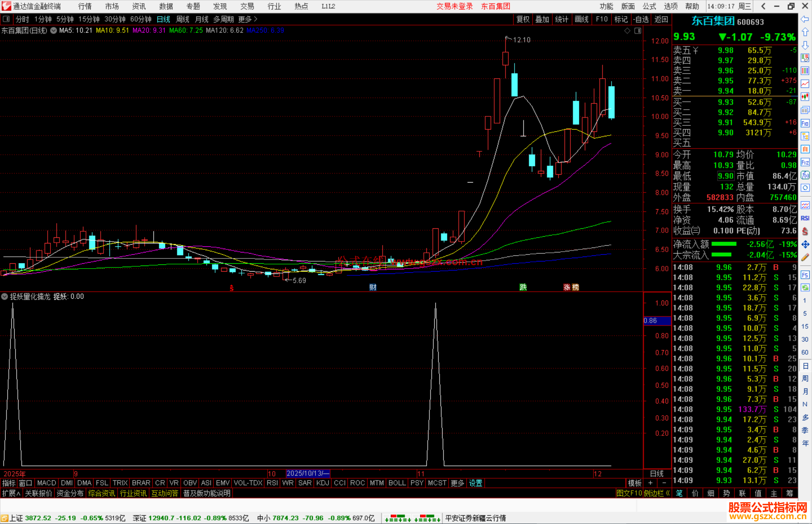Click the back arrow sidebar icon

[805, 19]
